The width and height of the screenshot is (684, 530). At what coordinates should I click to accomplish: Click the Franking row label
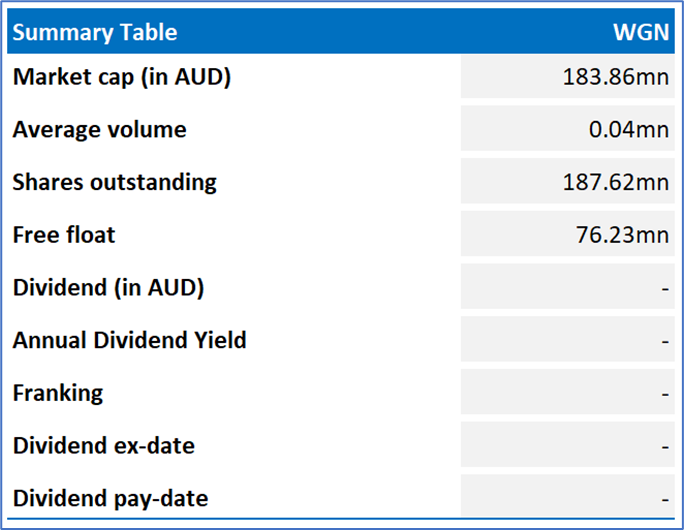pyautogui.click(x=58, y=393)
